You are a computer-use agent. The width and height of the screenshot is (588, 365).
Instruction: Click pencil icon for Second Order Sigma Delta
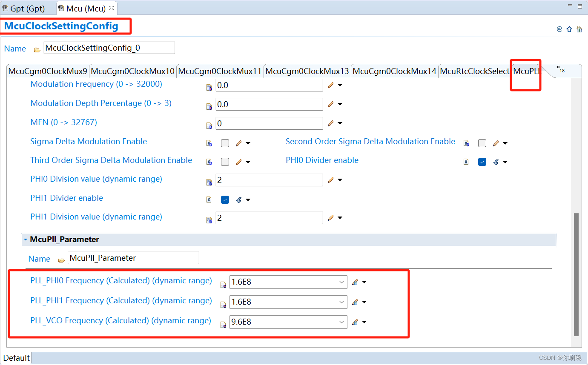(496, 143)
